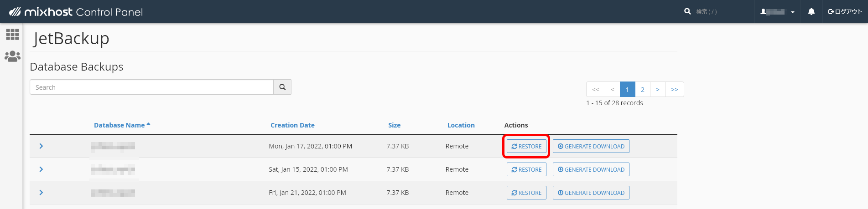
Task: Expand the Jan 21, 2022 backup row
Action: point(41,193)
